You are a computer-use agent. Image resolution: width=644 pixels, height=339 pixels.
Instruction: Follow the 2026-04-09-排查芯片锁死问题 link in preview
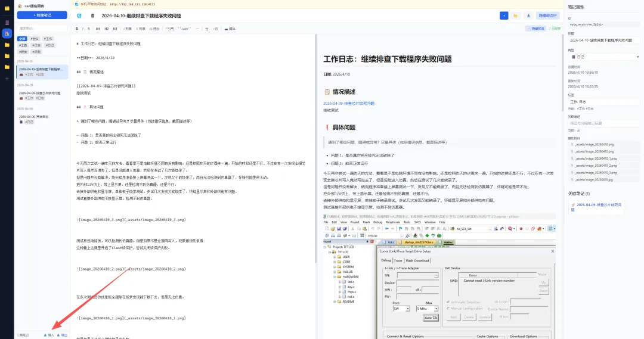pyautogui.click(x=349, y=104)
